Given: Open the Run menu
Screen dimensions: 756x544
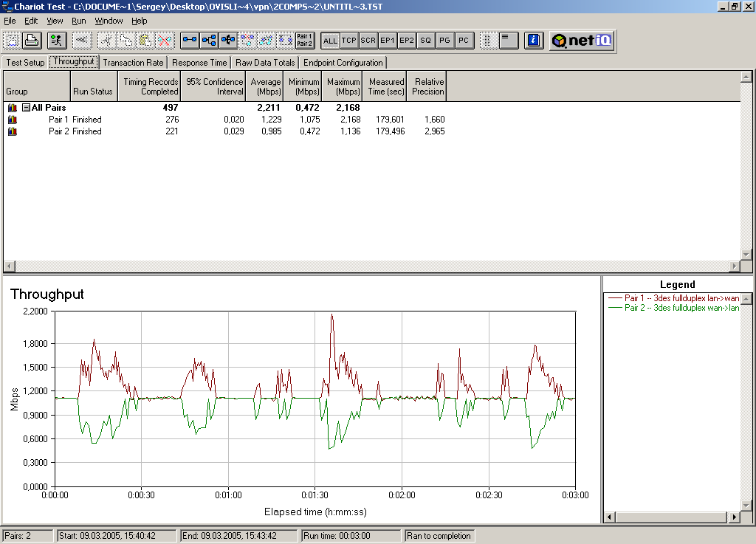Looking at the screenshot, I should 78,21.
